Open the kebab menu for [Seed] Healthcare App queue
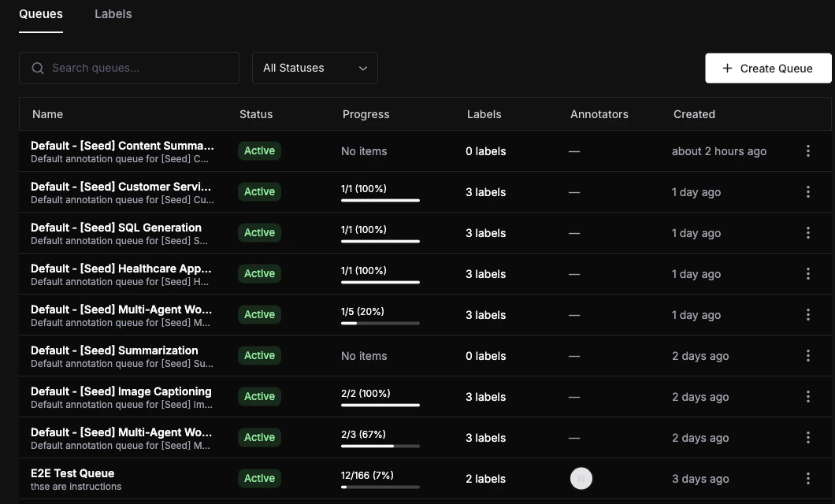The width and height of the screenshot is (835, 504). [x=807, y=273]
